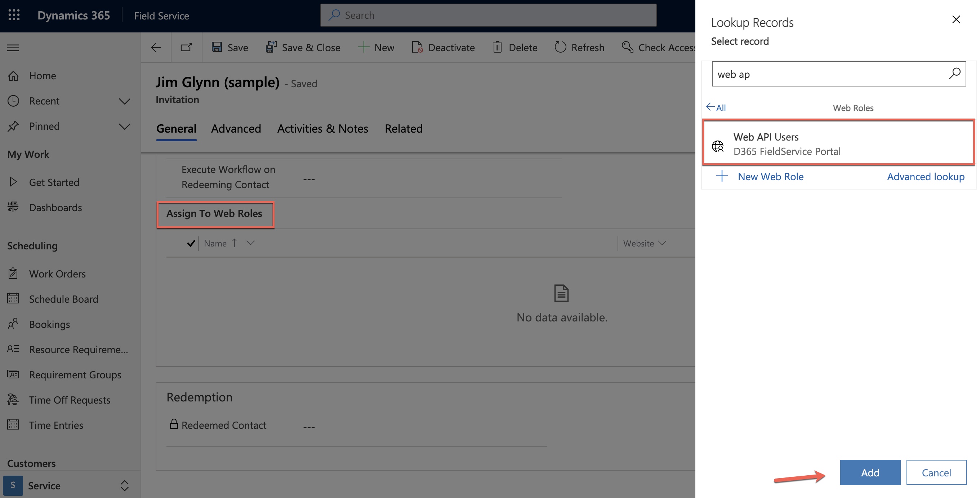Open the Dynamics 365 app launcher grid

click(14, 15)
